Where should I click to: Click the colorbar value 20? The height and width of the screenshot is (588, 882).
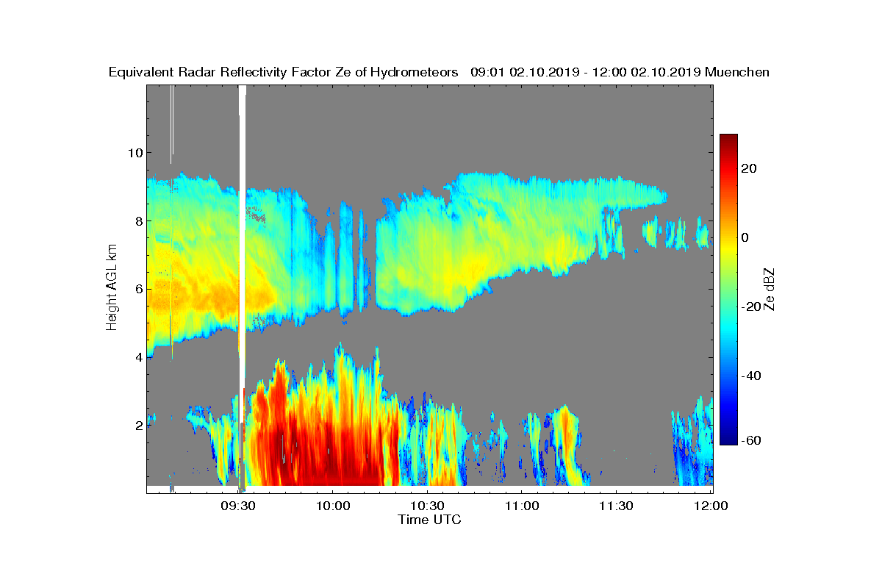tap(750, 168)
